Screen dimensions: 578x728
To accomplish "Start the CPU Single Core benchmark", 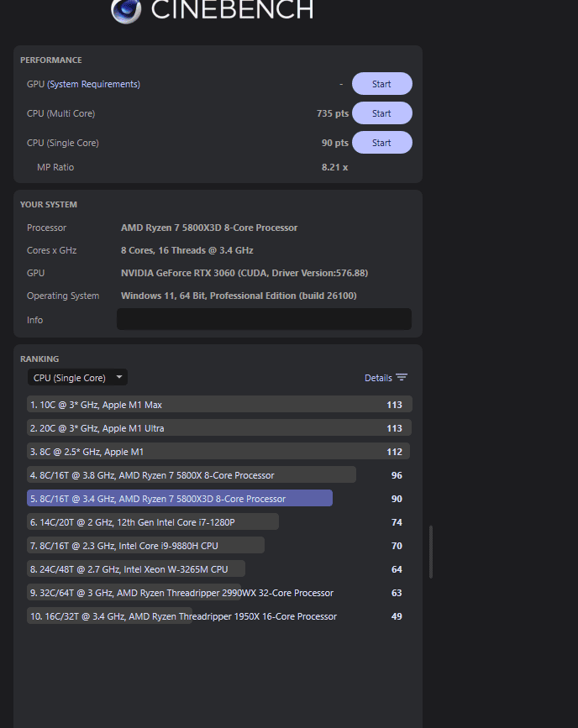I will (382, 143).
